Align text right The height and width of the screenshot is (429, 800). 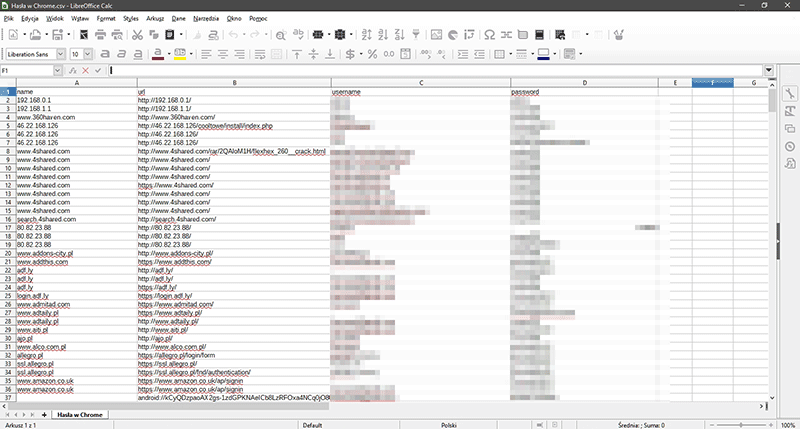coord(239,54)
